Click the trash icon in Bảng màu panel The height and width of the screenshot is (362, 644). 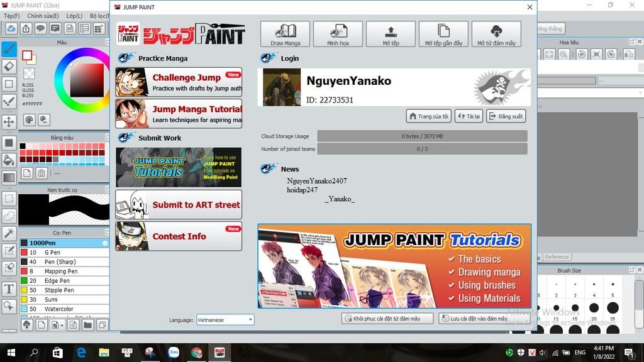[42, 173]
